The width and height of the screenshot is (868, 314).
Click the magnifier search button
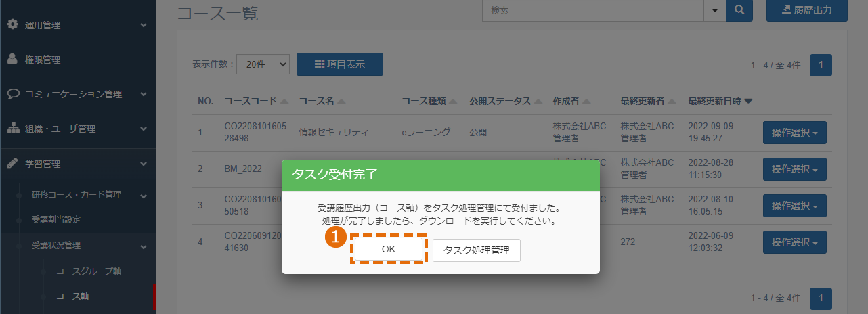pyautogui.click(x=739, y=10)
